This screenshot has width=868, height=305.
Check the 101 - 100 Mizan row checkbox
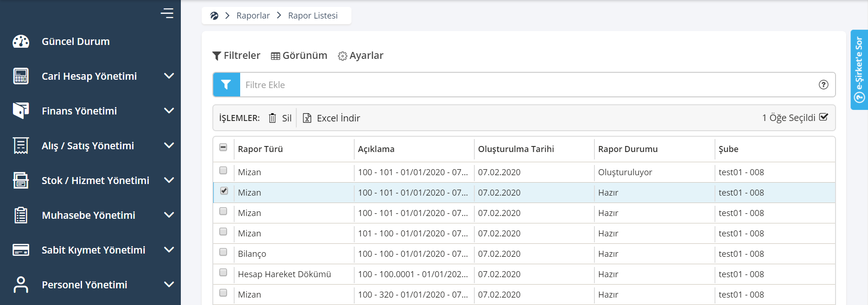coord(223,232)
